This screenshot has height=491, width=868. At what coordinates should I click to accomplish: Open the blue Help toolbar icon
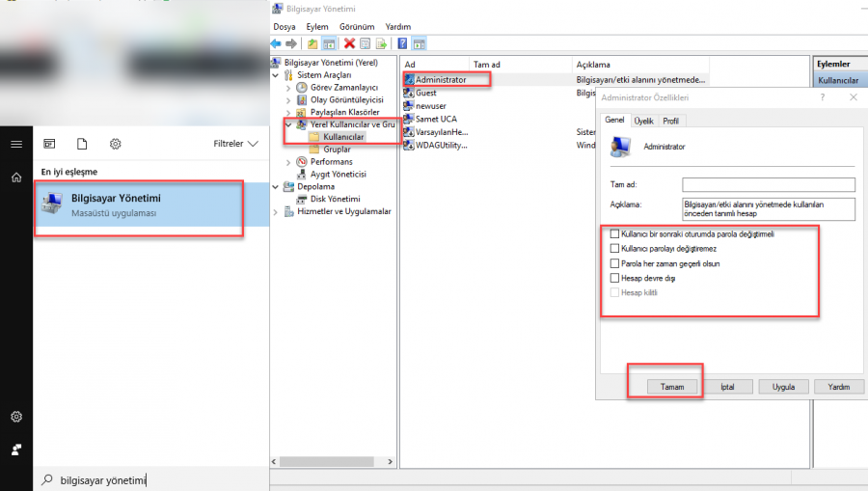(x=402, y=43)
